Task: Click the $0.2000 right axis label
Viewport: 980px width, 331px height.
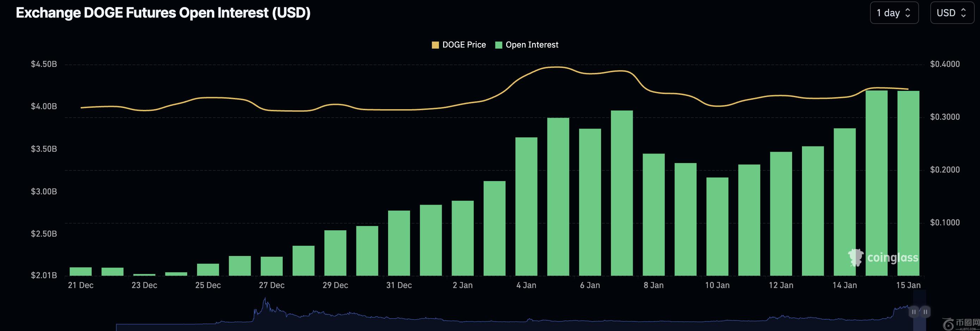Action: point(945,169)
